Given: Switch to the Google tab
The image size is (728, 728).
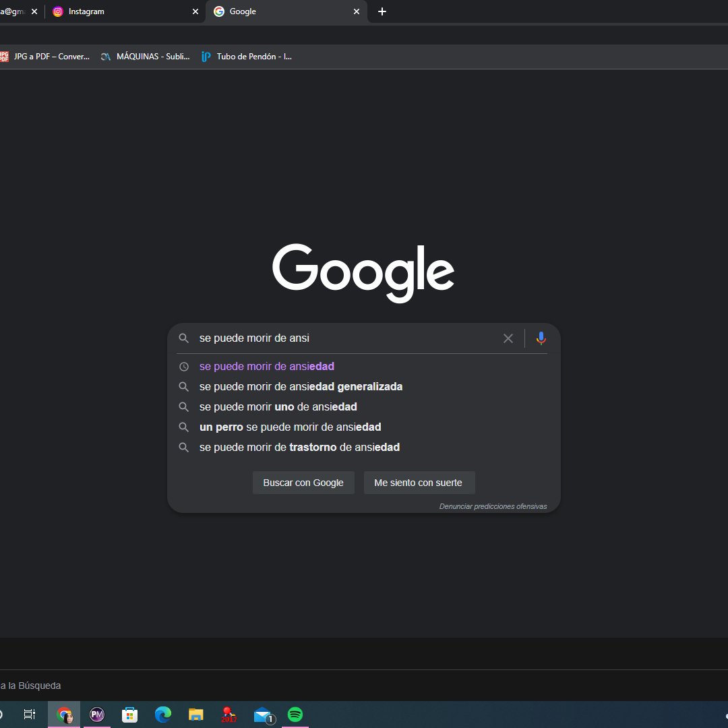Looking at the screenshot, I should [286, 11].
